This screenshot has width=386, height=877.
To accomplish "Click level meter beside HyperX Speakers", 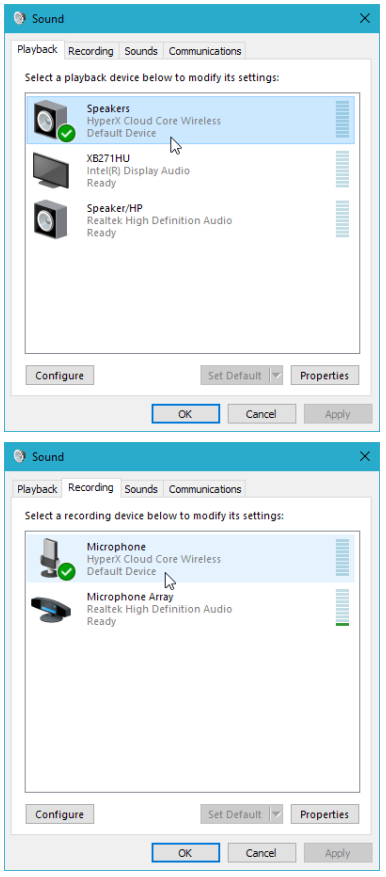I will [342, 120].
